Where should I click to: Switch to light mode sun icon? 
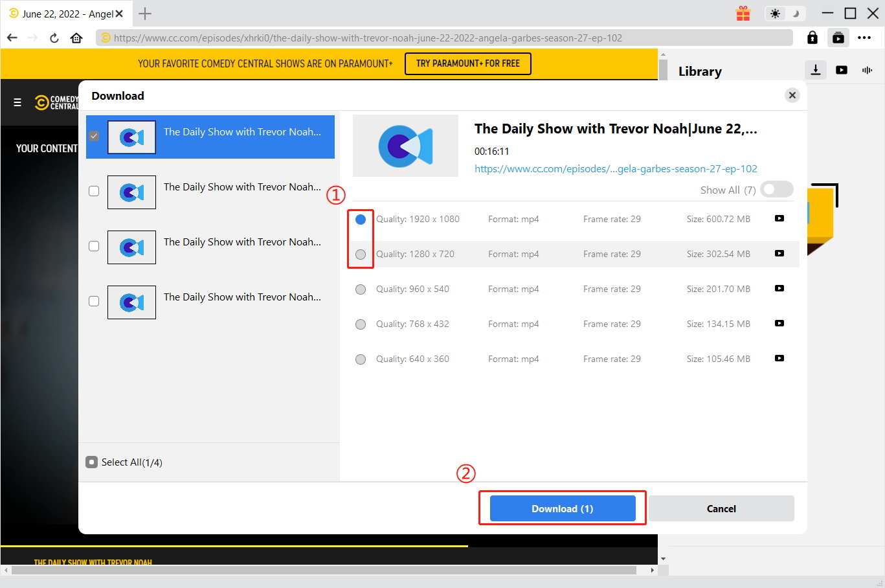click(775, 14)
